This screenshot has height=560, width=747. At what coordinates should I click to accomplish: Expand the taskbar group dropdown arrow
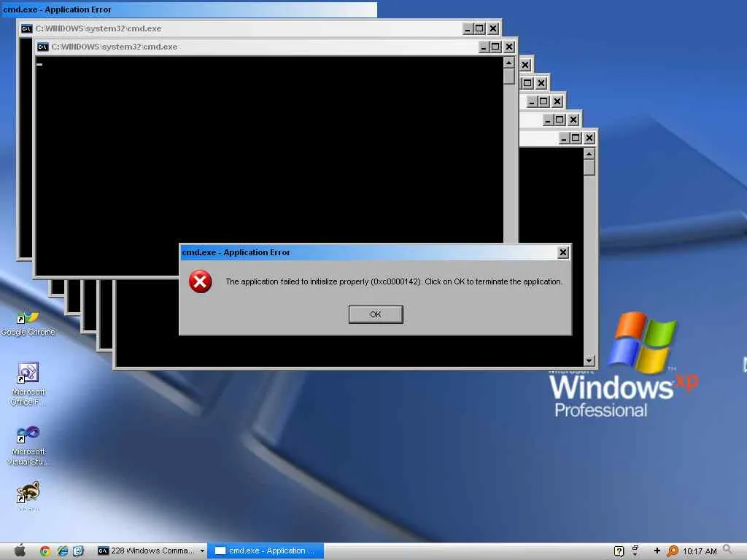(203, 551)
